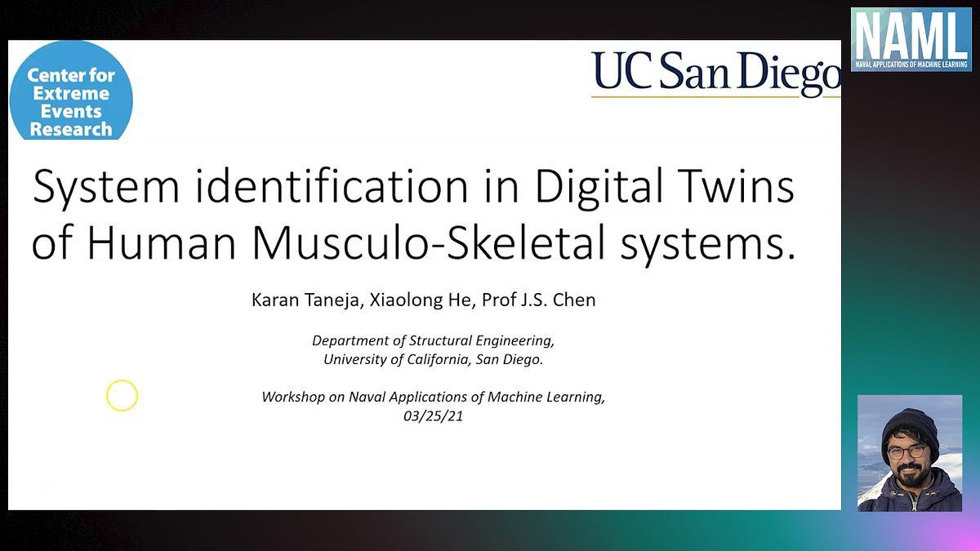980x551 pixels.
Task: Click the date 03/25/21
Action: [x=433, y=415]
